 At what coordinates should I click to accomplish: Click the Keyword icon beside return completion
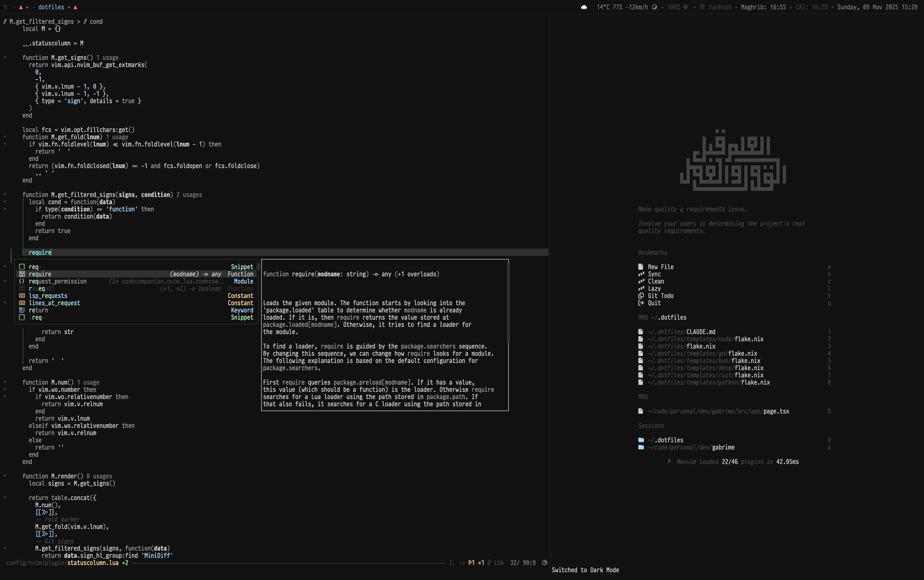click(22, 310)
